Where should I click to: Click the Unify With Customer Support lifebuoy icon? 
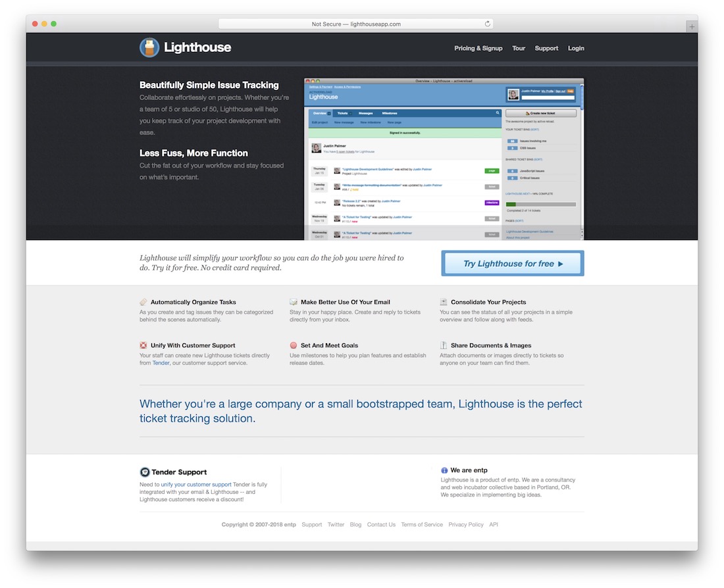(143, 345)
